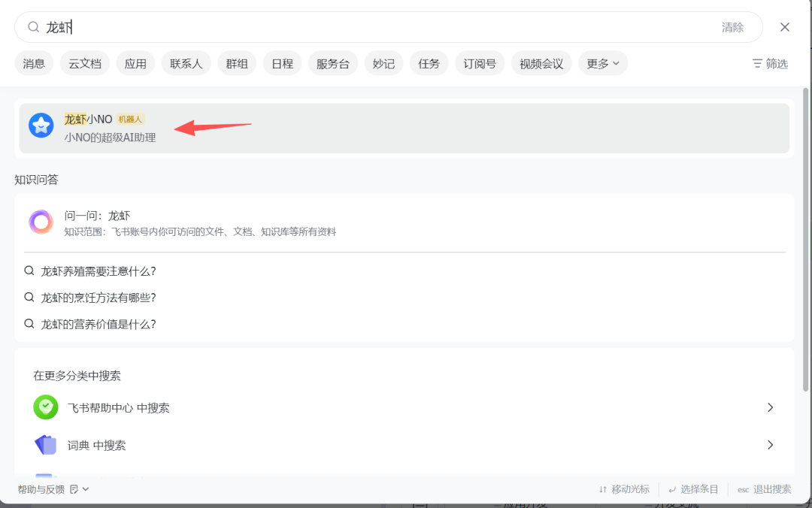
Task: Expand 词典 search with right chevron
Action: click(x=770, y=445)
